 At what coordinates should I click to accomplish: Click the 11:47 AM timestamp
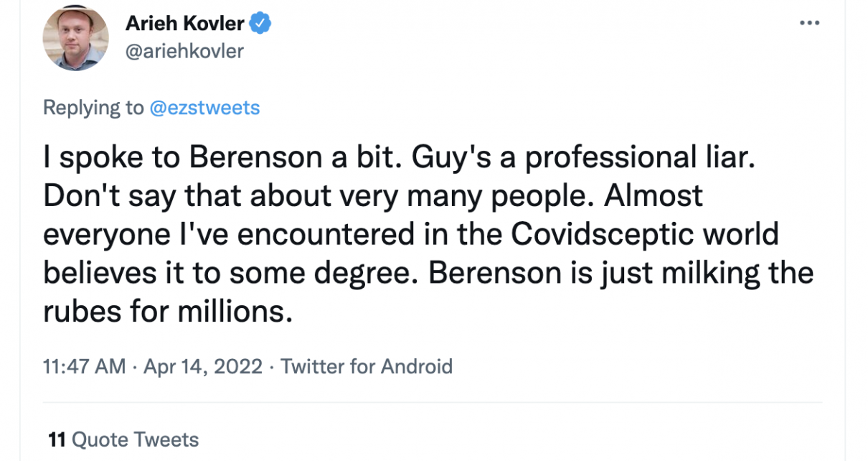tap(84, 366)
